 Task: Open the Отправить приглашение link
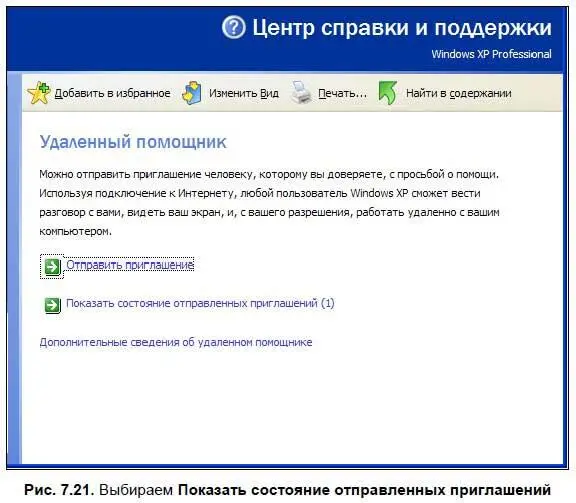(130, 265)
